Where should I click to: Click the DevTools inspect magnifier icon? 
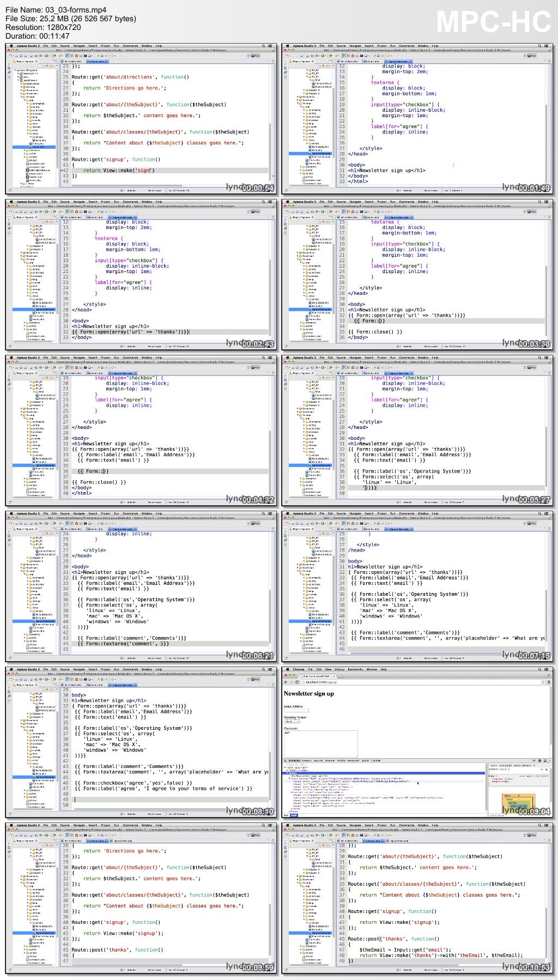pyautogui.click(x=285, y=761)
